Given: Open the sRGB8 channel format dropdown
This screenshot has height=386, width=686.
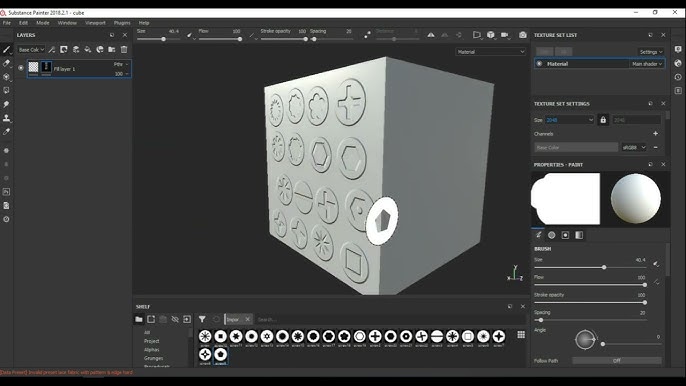Looking at the screenshot, I should pyautogui.click(x=634, y=147).
